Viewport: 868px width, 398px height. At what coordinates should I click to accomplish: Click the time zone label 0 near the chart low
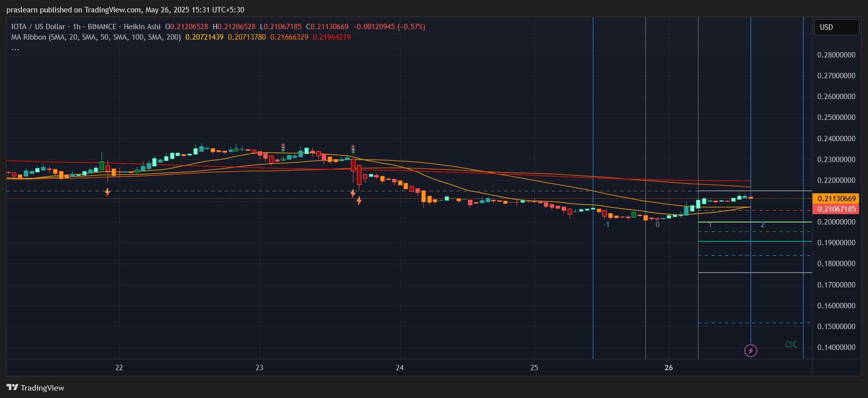coord(657,225)
